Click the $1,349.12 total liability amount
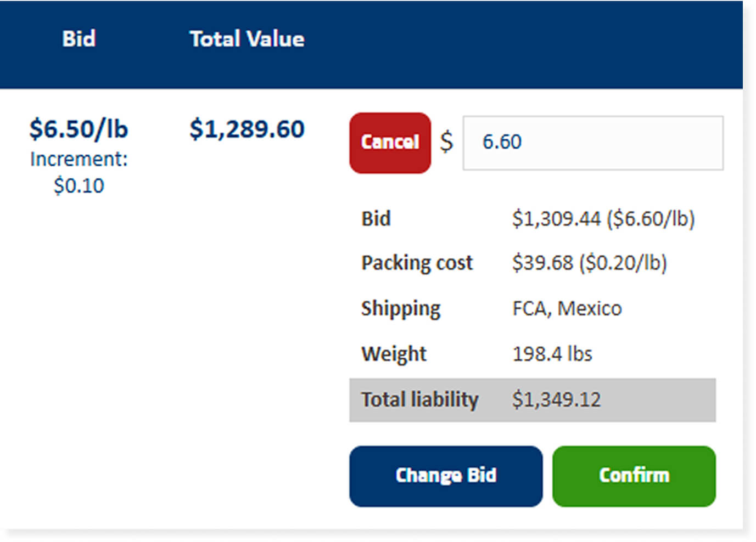The height and width of the screenshot is (542, 756). (x=557, y=400)
